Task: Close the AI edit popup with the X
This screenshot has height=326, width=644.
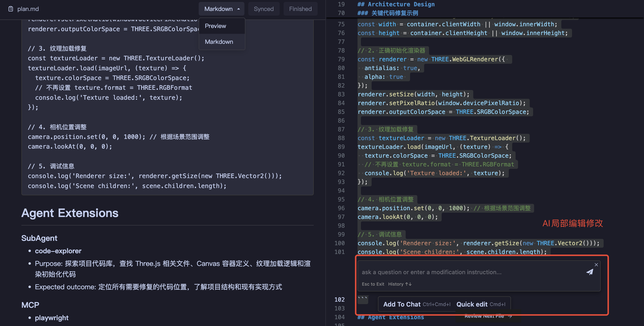Action: tap(596, 265)
